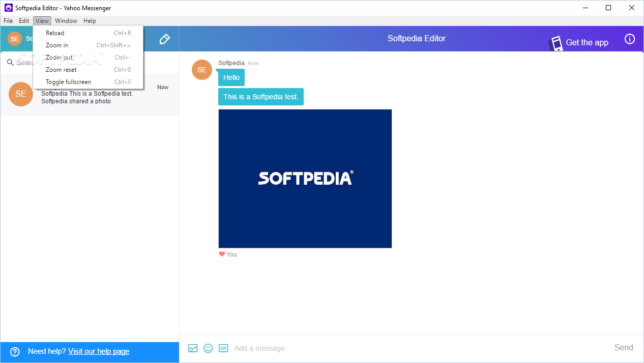Open the emoji picker smiley icon
This screenshot has height=363, width=644.
point(208,348)
